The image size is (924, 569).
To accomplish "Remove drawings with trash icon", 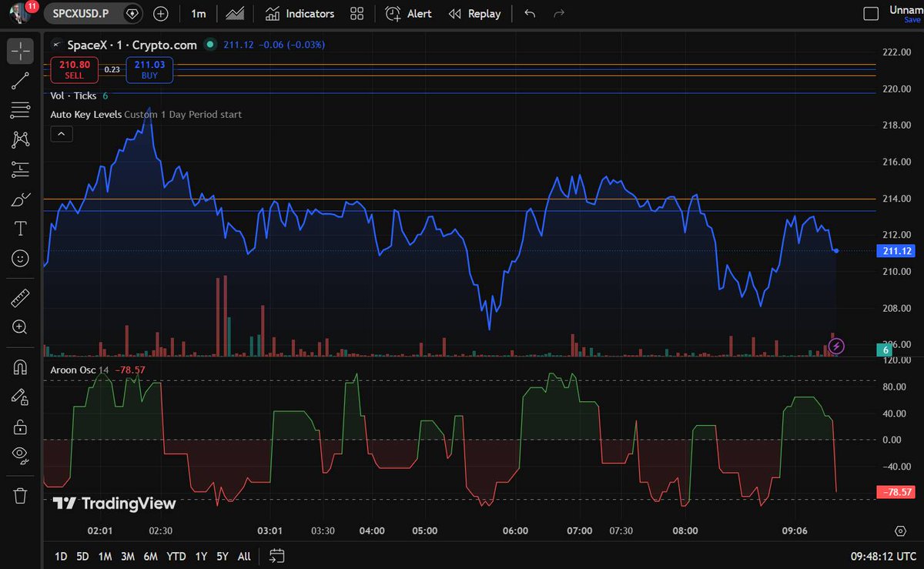I will pos(20,495).
